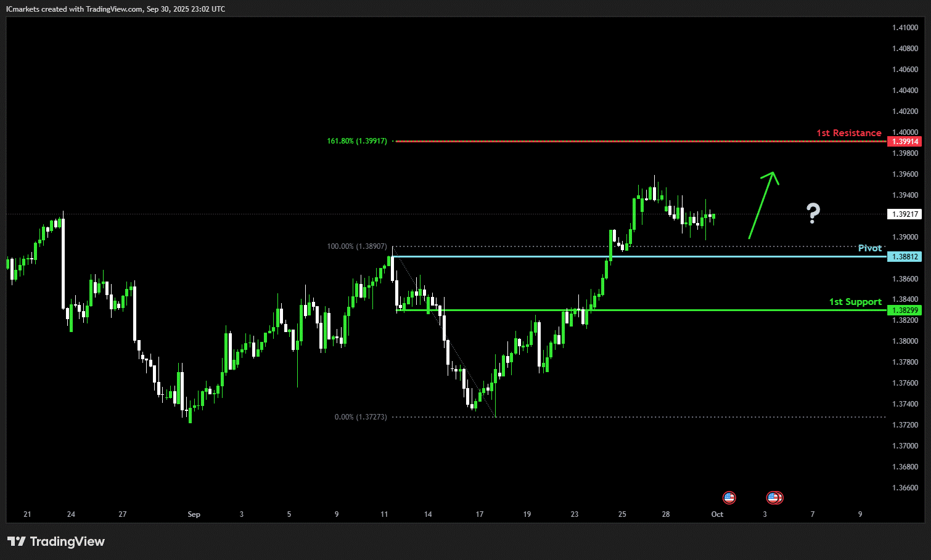This screenshot has width=931, height=560.
Task: Click the TradingView logo icon
Action: pos(16,542)
